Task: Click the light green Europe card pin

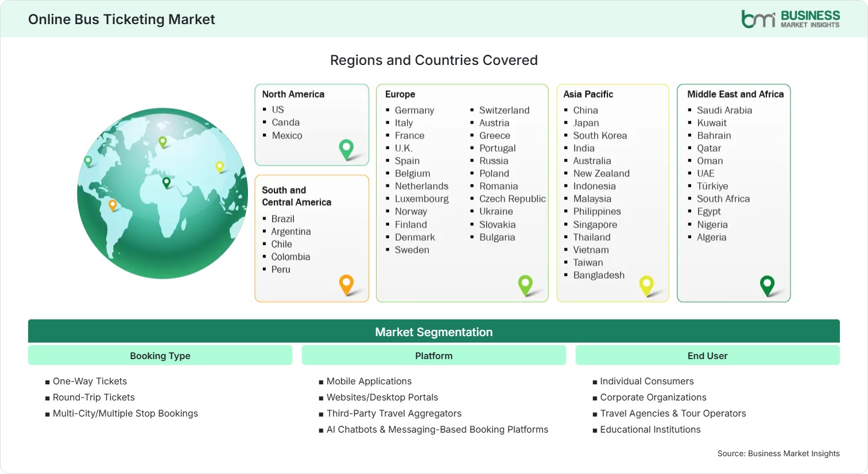Action: [525, 286]
